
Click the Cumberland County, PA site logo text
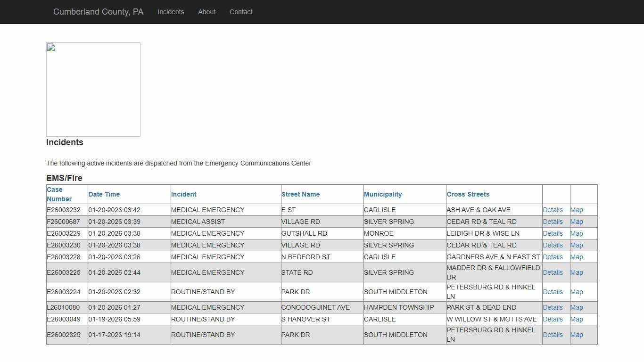98,11
